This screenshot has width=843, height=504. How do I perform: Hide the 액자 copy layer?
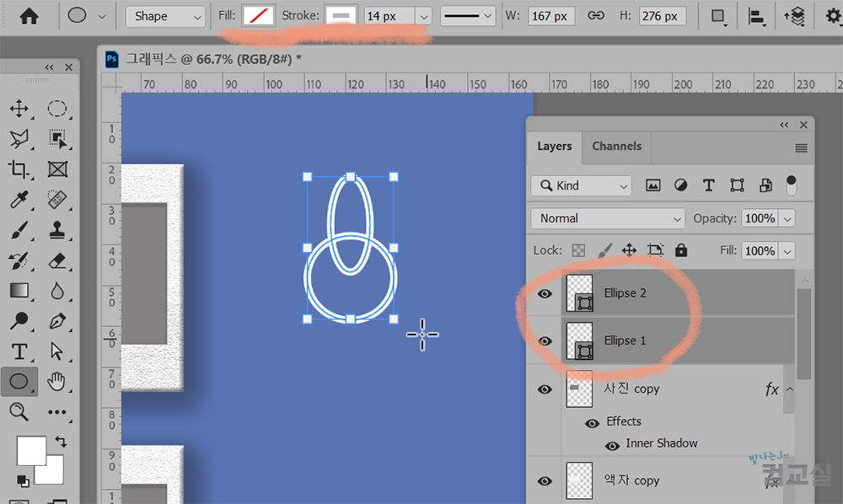click(545, 481)
